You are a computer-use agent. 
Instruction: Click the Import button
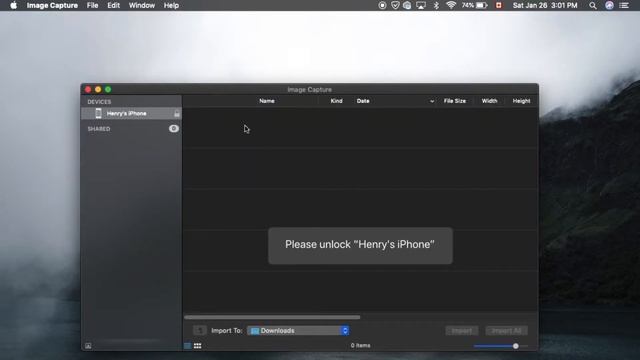click(x=462, y=331)
